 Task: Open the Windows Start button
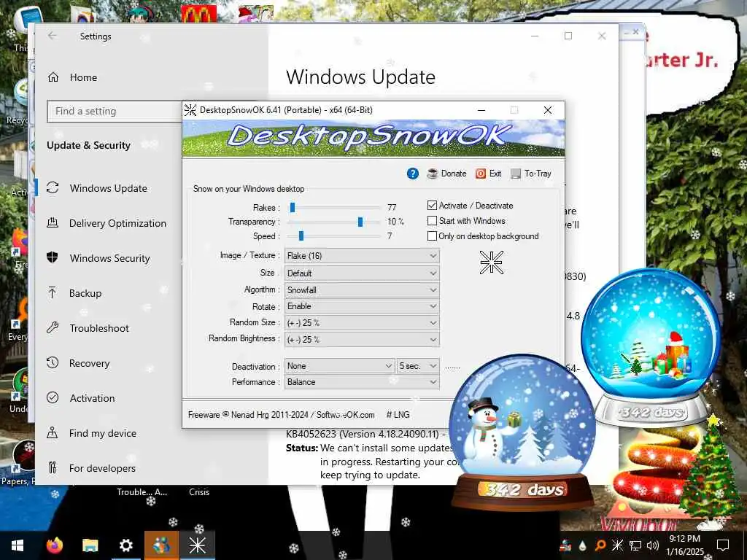[18, 545]
